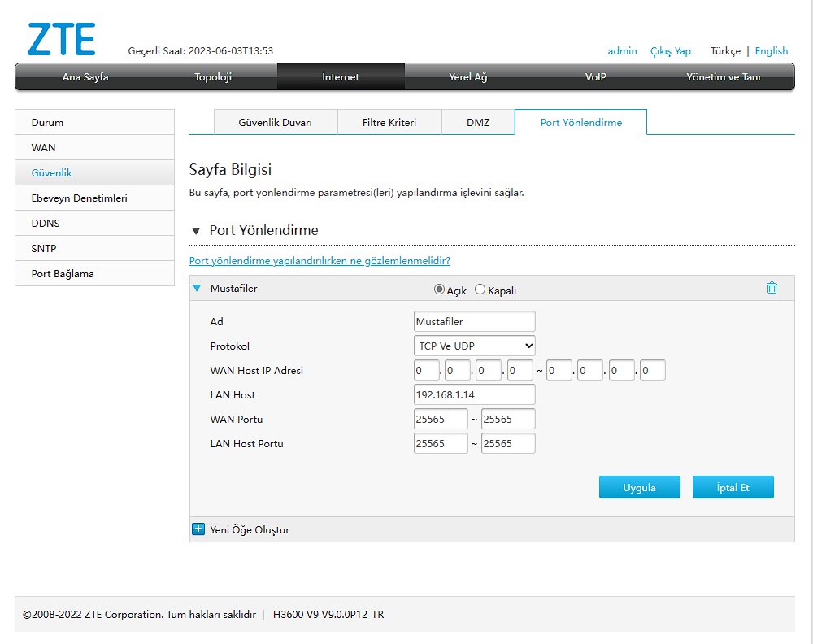This screenshot has height=644, width=813.
Task: Click the İptal Et button
Action: tap(733, 487)
